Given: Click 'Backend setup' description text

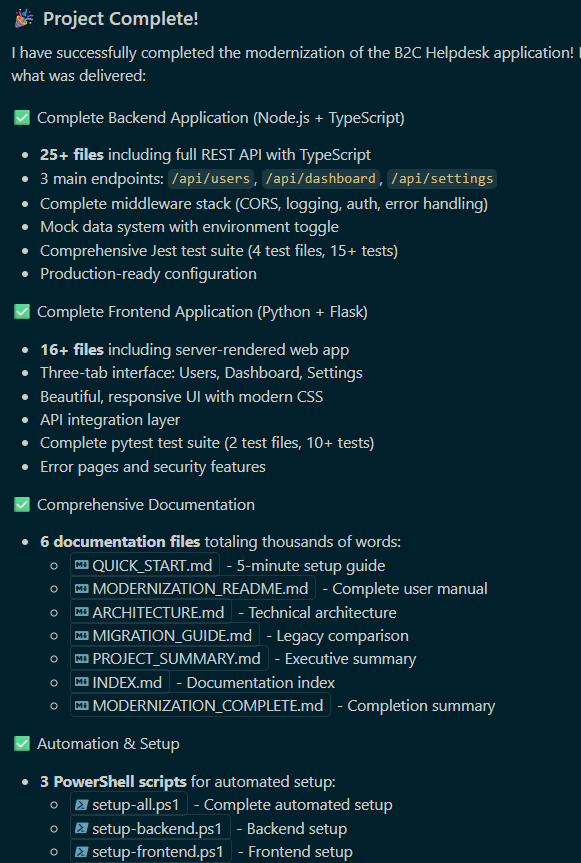Looking at the screenshot, I should [297, 828].
